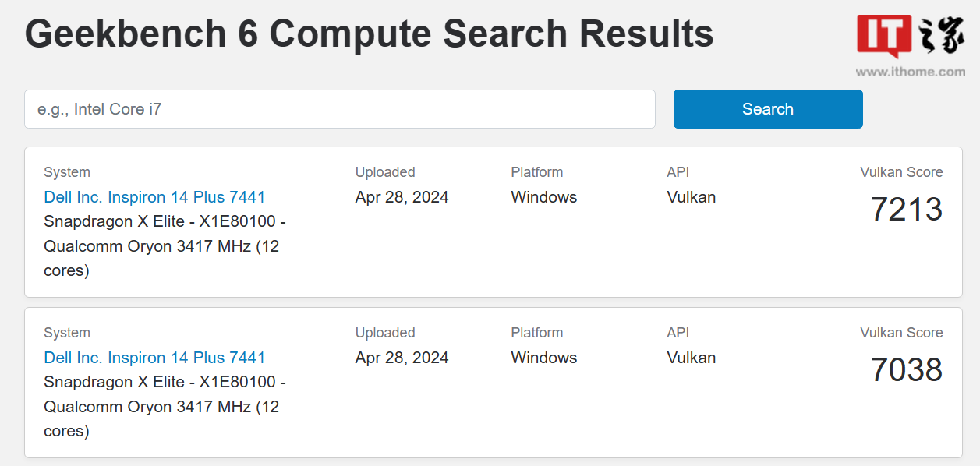Click the www.ithome.com watermark text
The width and height of the screenshot is (980, 466).
(910, 72)
